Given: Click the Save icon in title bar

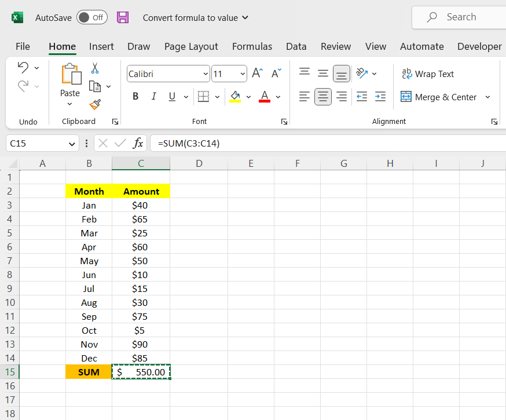Looking at the screenshot, I should point(123,17).
